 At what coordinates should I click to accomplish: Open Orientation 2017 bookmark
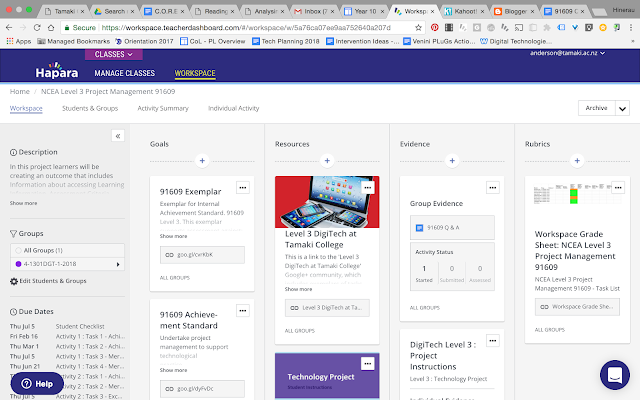(x=144, y=41)
